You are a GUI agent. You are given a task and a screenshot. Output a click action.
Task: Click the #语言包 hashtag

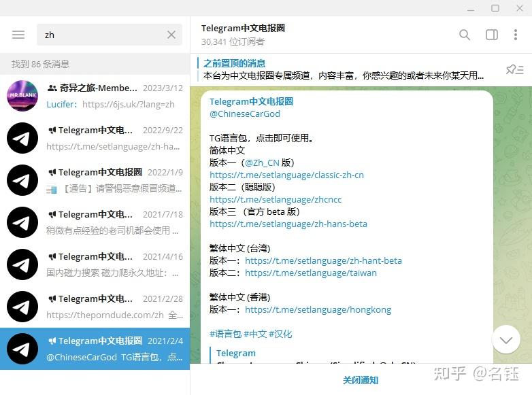tap(225, 334)
